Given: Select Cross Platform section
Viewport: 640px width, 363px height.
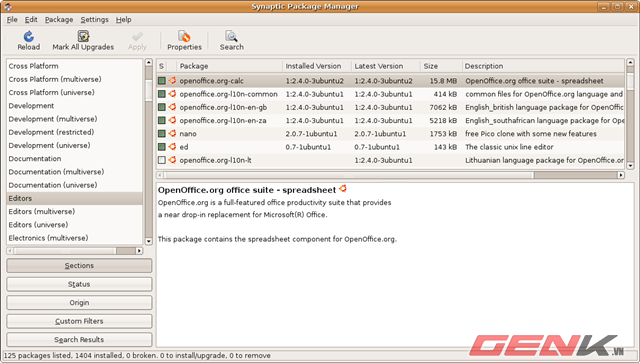Looking at the screenshot, I should click(x=74, y=66).
